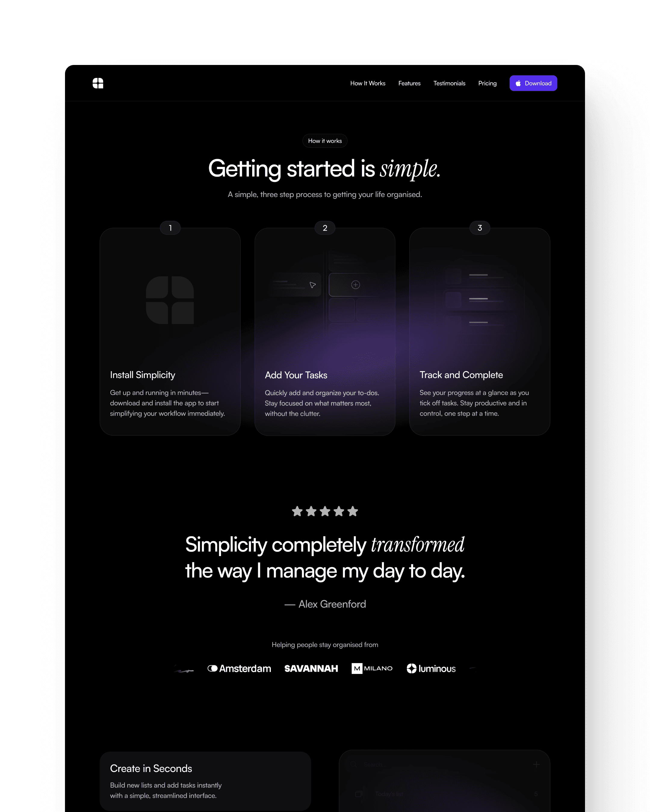Select the Pricing navigation tab
Screen dimensions: 650x812
click(x=487, y=84)
